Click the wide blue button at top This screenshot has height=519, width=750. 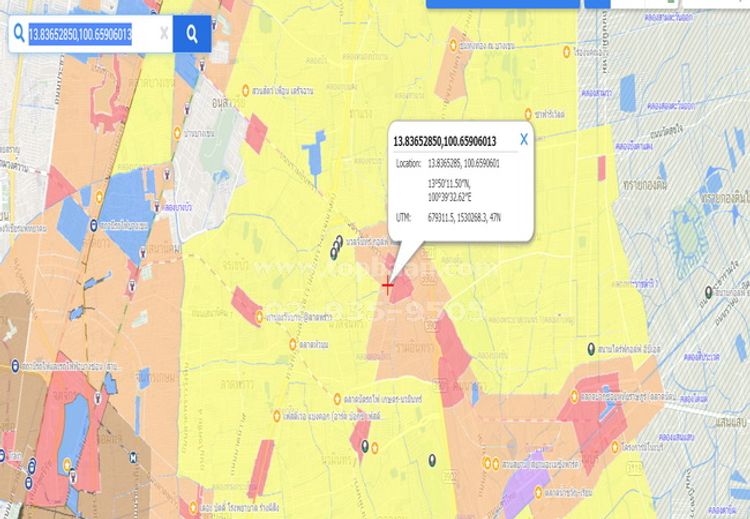coord(503,4)
